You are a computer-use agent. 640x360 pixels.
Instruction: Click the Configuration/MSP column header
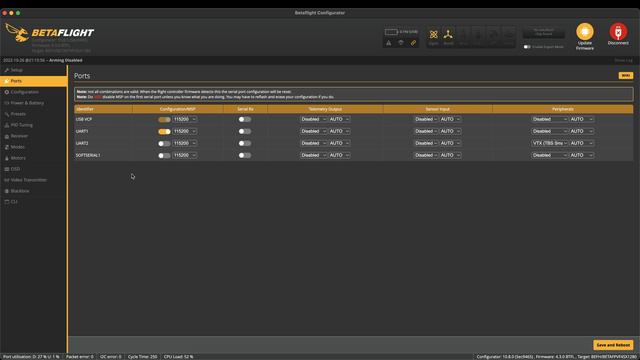click(x=178, y=109)
